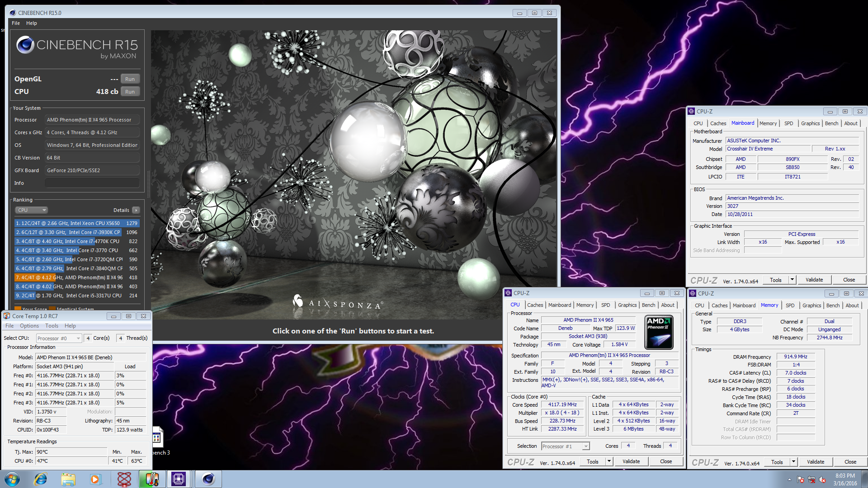Select Caches tab in CPU-Z Mainboard window
Screen dimensions: 868x488
tap(718, 123)
